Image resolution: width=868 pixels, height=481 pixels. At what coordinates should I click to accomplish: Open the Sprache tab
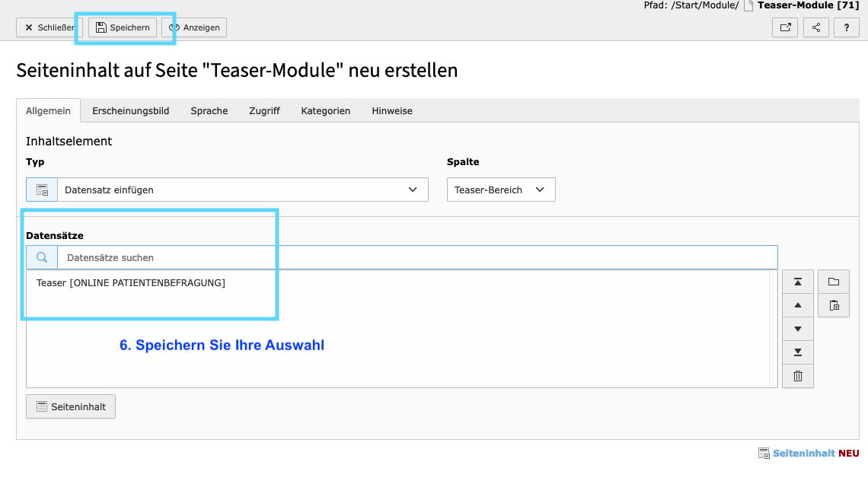coord(209,110)
